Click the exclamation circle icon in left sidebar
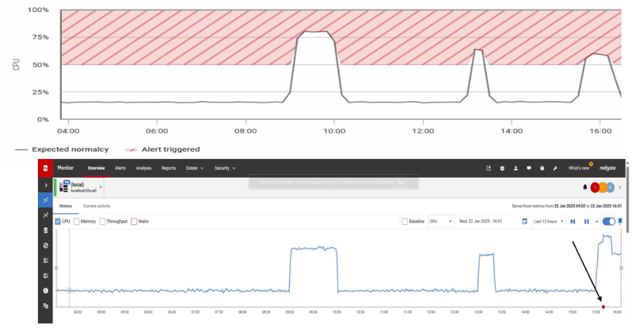The height and width of the screenshot is (332, 644). tap(46, 291)
